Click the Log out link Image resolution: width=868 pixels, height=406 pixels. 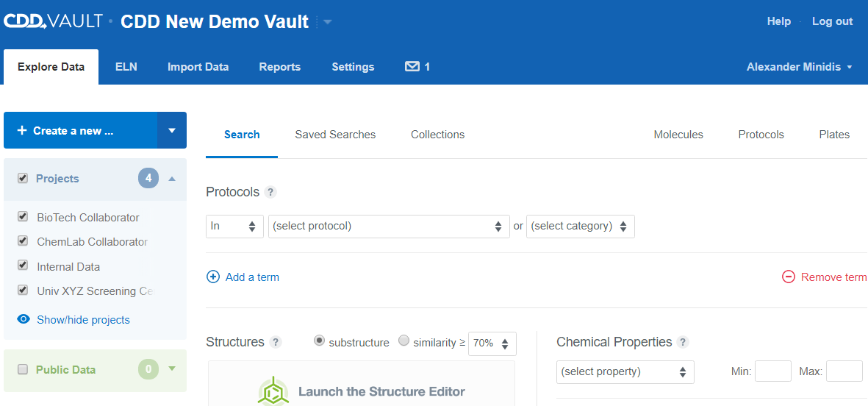tap(832, 21)
